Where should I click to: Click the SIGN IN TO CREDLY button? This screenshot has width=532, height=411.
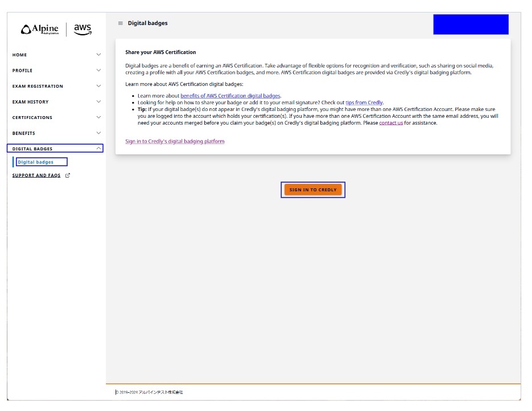coord(313,190)
